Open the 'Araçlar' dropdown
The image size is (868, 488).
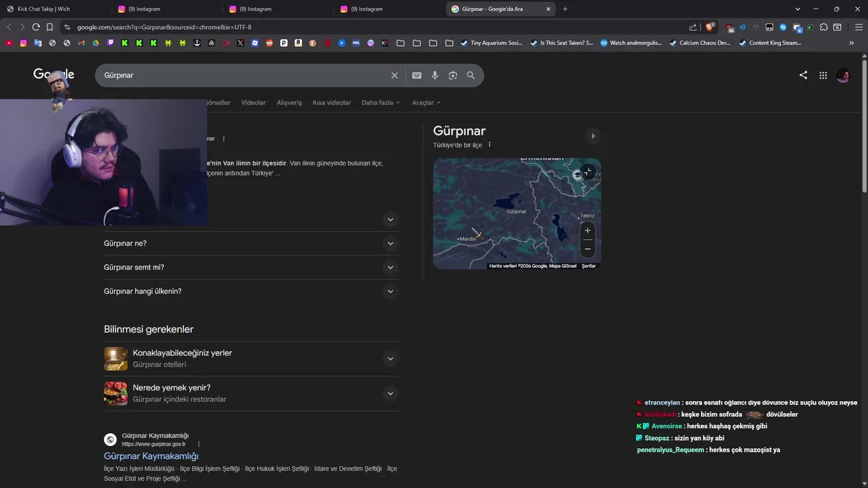[x=426, y=102]
